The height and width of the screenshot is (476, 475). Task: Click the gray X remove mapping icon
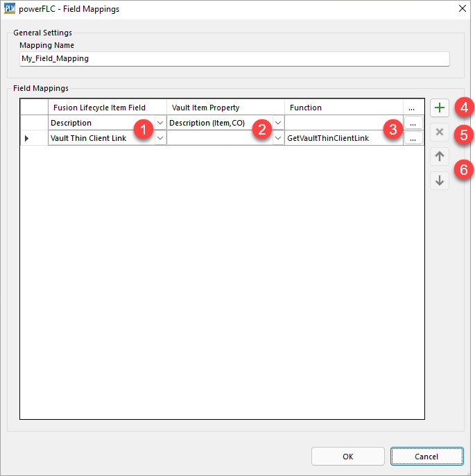click(439, 132)
